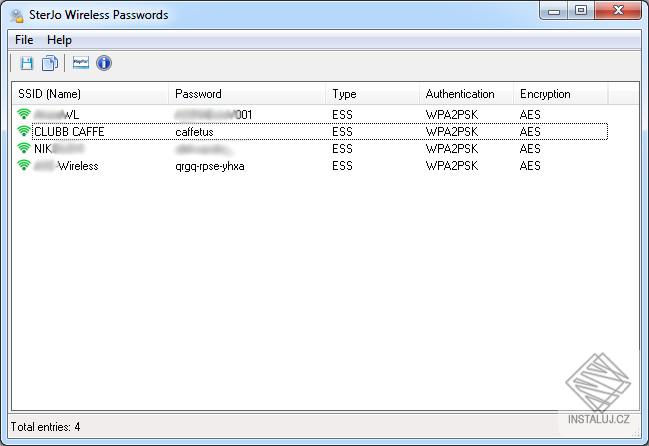Viewport: 649px width, 446px height.
Task: Click the Wi-Fi icon beside CLUBB CAFFE
Action: click(24, 131)
